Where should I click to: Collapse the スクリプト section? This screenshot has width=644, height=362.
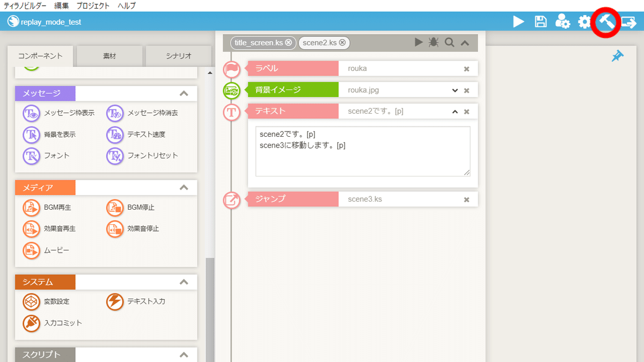(x=184, y=355)
